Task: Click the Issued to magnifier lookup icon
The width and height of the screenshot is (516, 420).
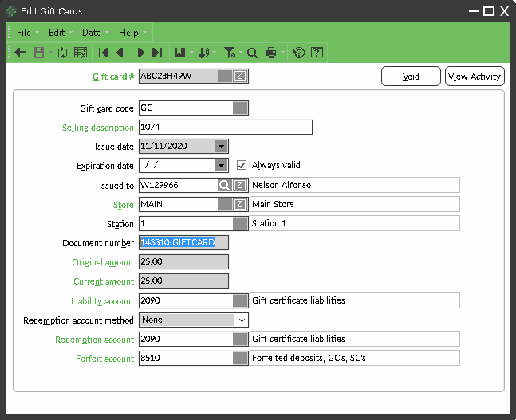Action: click(224, 185)
